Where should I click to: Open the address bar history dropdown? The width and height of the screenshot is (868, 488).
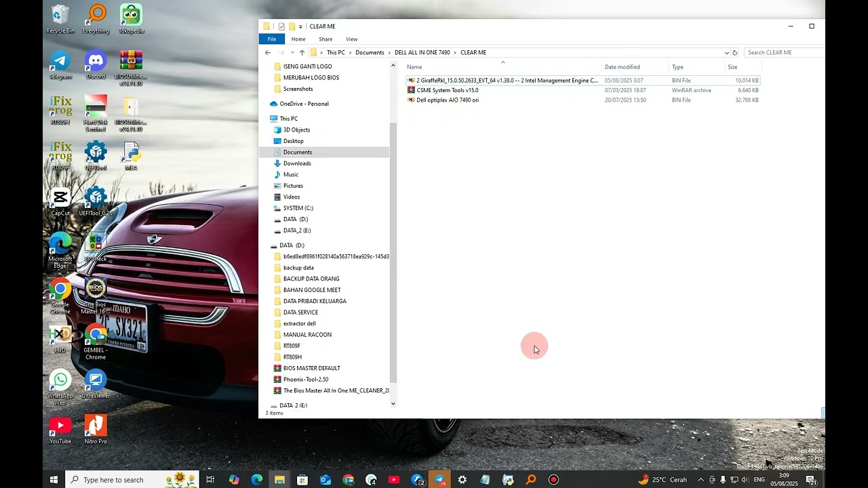click(x=726, y=52)
